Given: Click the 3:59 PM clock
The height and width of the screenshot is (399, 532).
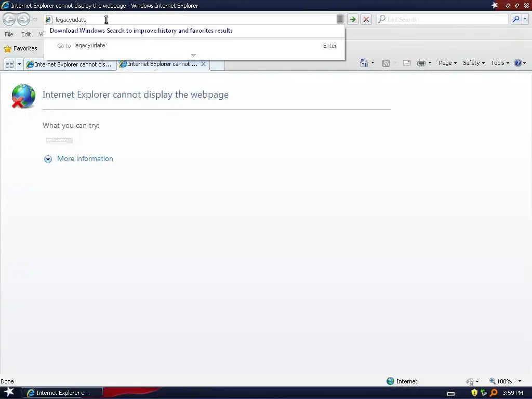Looking at the screenshot, I should point(513,393).
